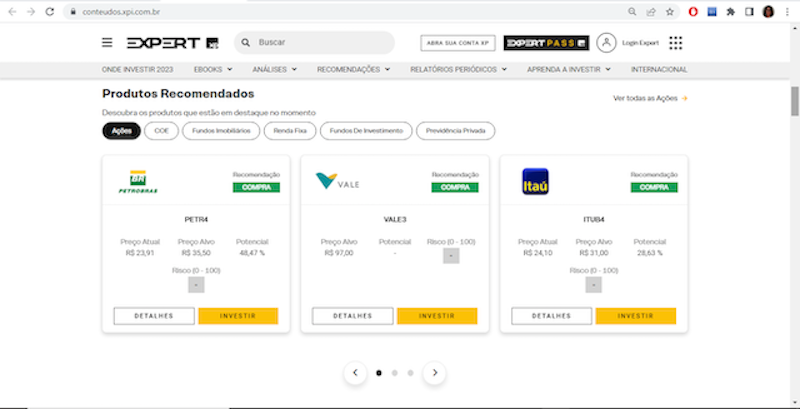
Task: Open the hamburger menu icon
Action: 107,42
